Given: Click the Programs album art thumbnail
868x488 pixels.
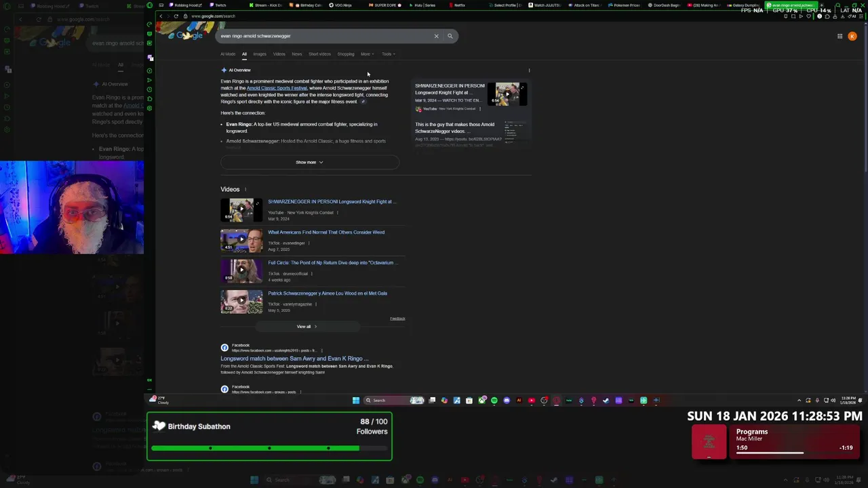Looking at the screenshot, I should pyautogui.click(x=709, y=442).
